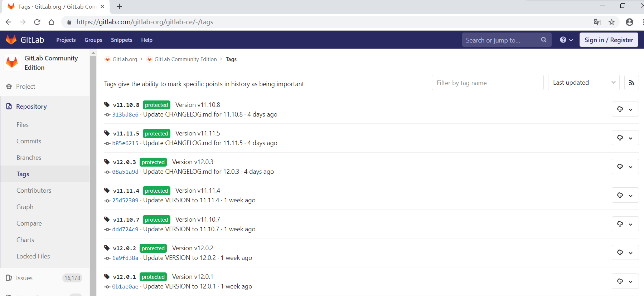This screenshot has height=296, width=644.
Task: Open the GitLab Community Edition breadcrumb link
Action: click(x=186, y=59)
